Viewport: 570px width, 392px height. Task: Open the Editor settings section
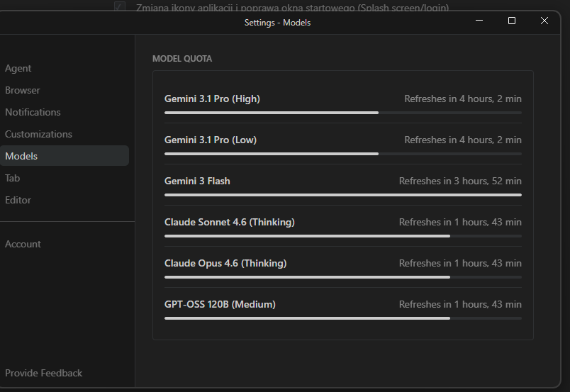[x=18, y=200]
